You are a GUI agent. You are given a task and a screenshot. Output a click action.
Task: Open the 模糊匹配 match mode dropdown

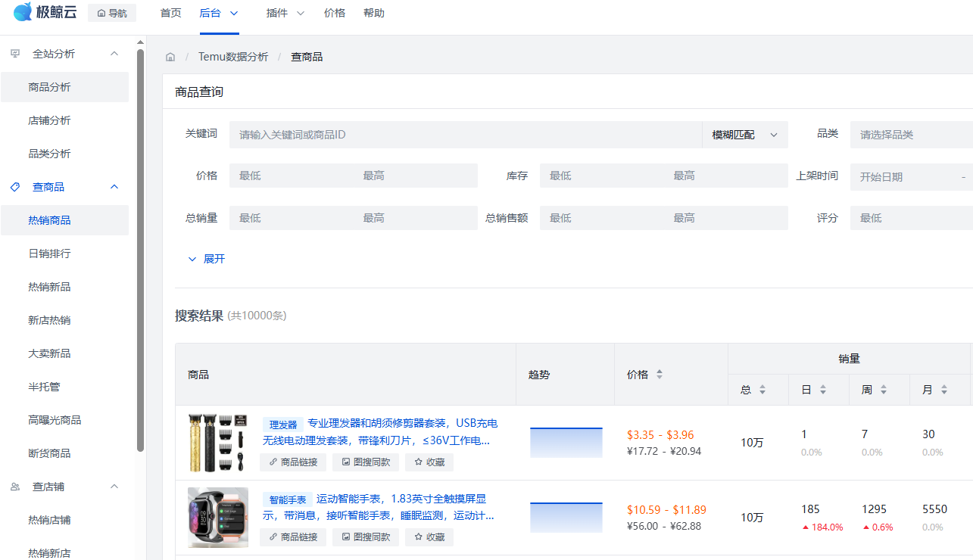click(744, 134)
